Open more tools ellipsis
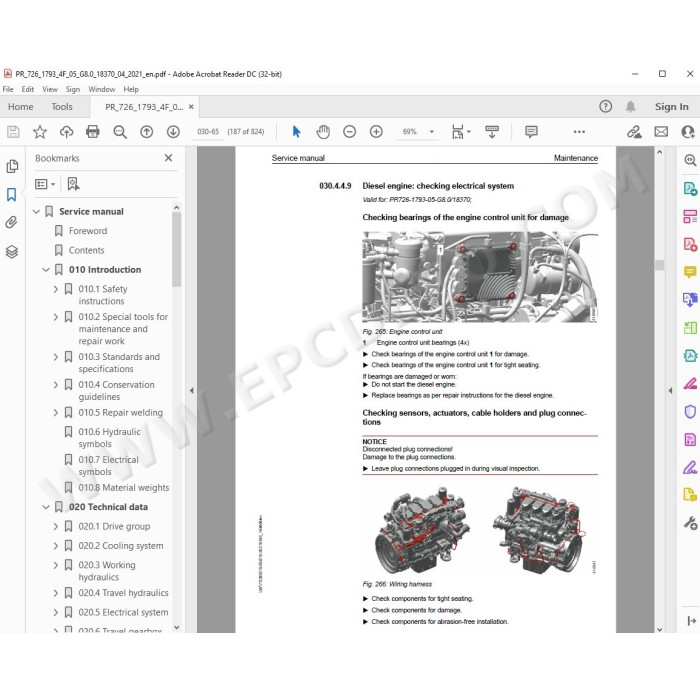 (579, 132)
